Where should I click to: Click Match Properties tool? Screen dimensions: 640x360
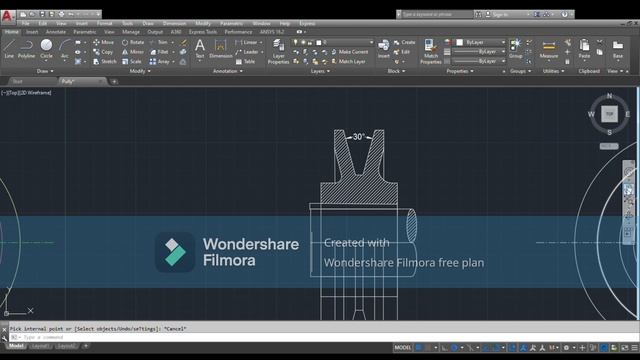[431, 51]
